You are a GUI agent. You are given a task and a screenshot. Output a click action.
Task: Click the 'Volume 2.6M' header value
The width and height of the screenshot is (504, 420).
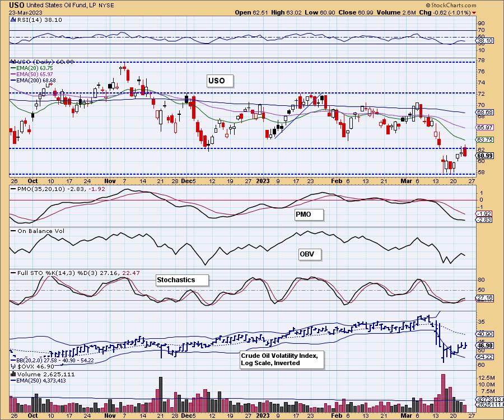coord(396,12)
